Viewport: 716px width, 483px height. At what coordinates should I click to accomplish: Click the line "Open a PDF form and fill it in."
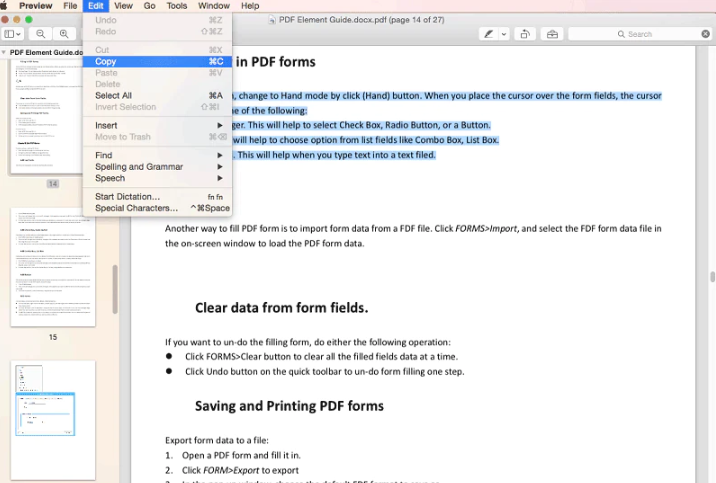[241, 456]
